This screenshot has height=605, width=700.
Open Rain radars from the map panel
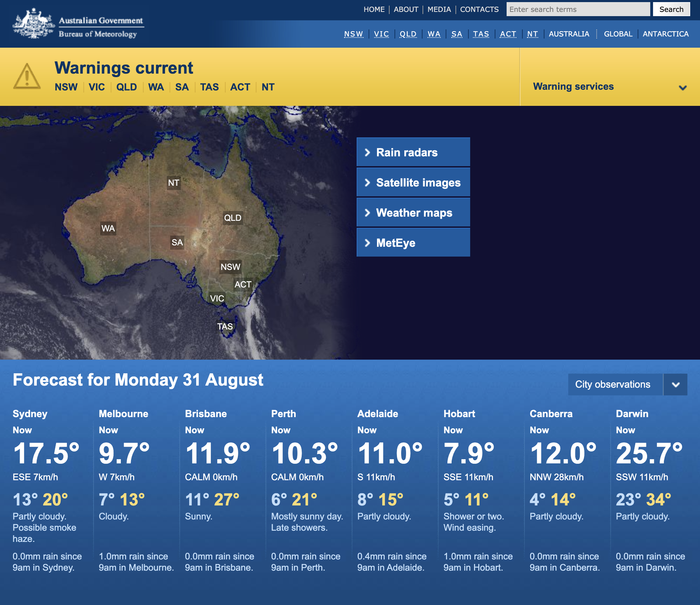pyautogui.click(x=413, y=152)
